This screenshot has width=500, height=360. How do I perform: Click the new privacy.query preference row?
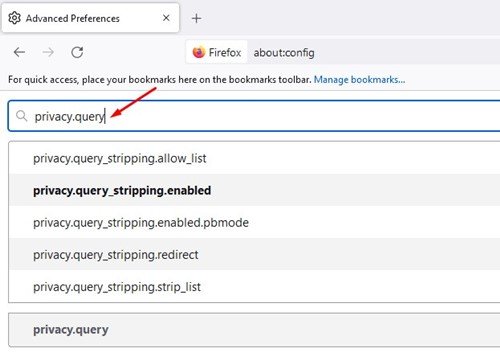click(x=254, y=330)
